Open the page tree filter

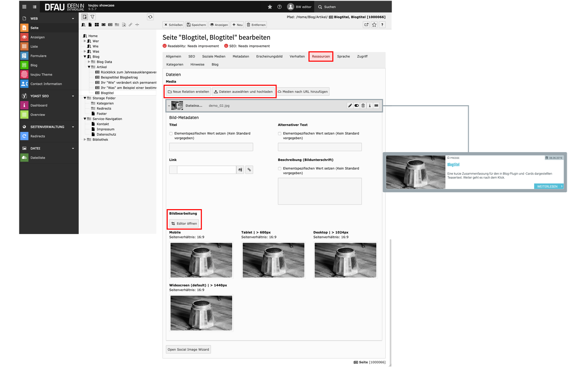92,17
